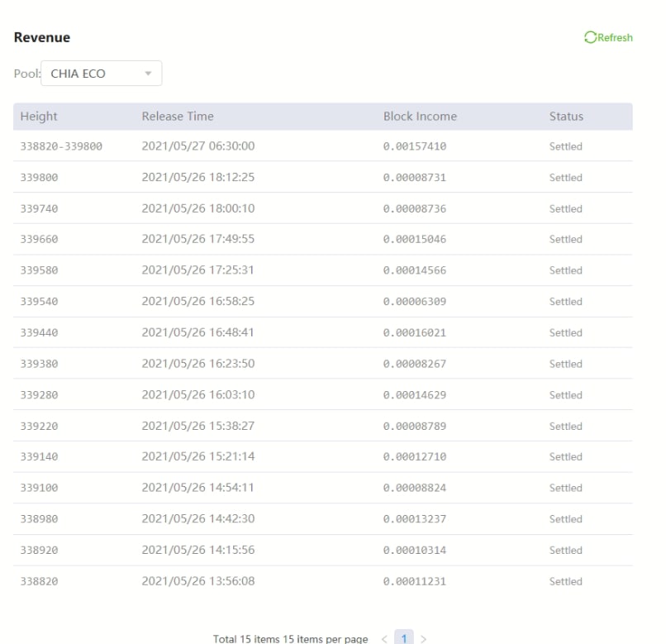The height and width of the screenshot is (644, 666).
Task: Click block income value 0.00013237
Action: (x=414, y=519)
